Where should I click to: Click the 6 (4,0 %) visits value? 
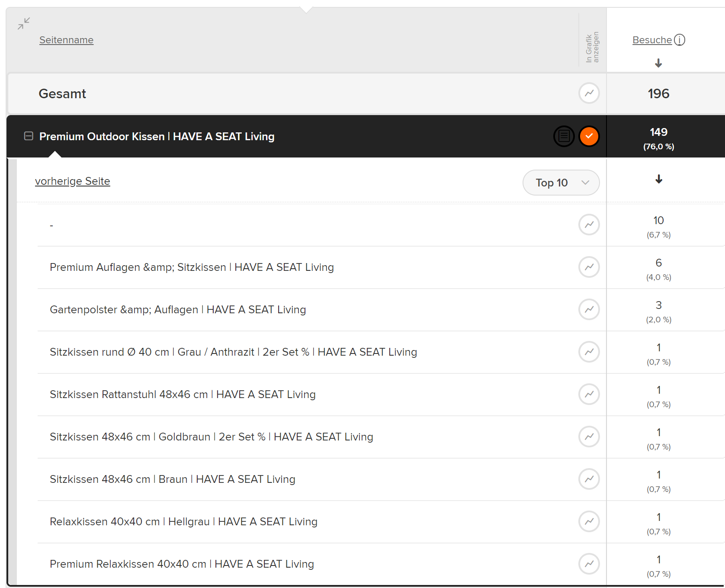coord(658,269)
